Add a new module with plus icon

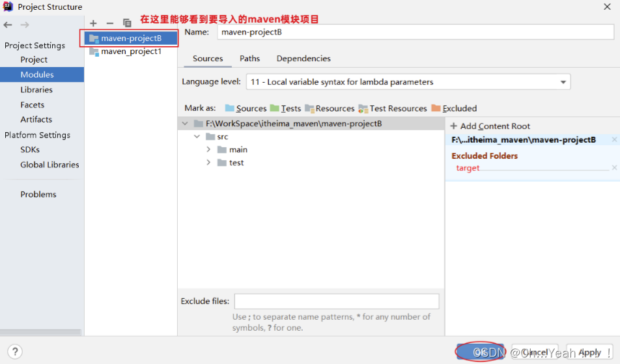point(93,23)
